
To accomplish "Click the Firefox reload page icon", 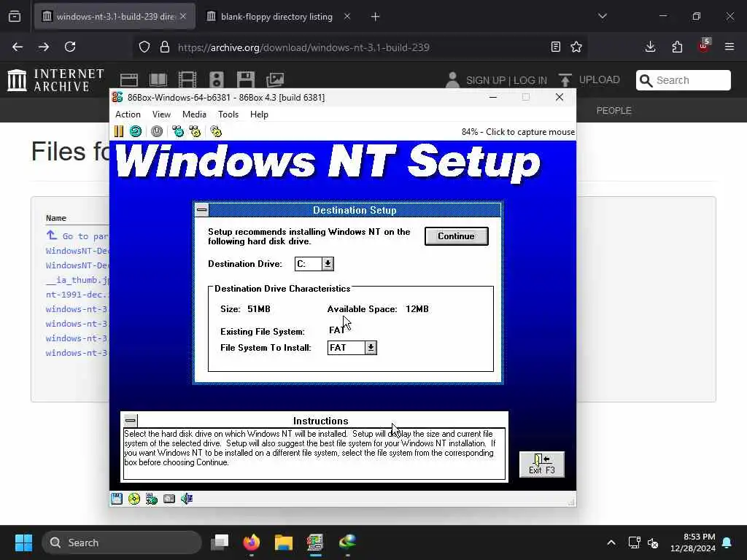I will tap(70, 47).
